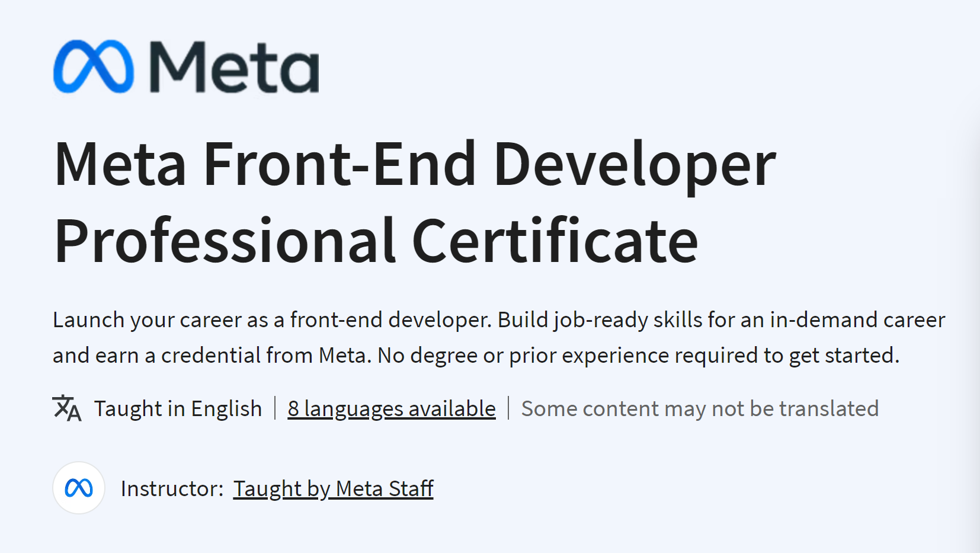This screenshot has width=980, height=553.
Task: Open the Taught by Meta Staff link
Action: click(333, 489)
